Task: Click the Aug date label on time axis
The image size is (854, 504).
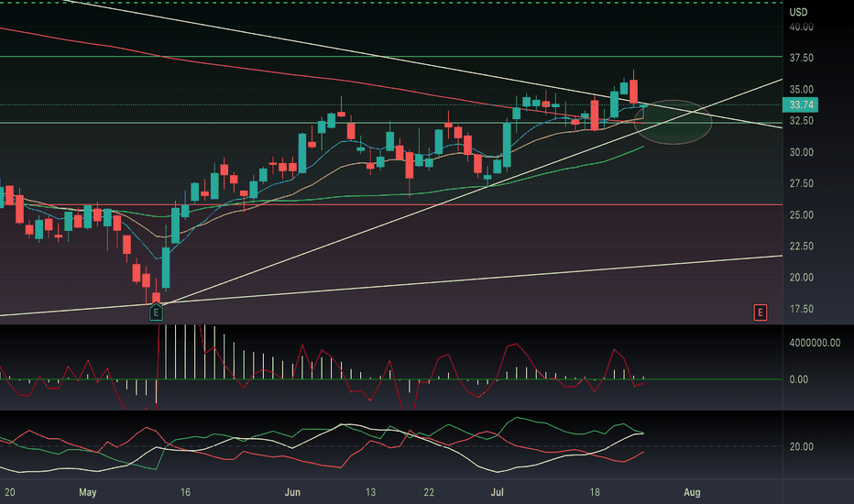Action: click(692, 492)
